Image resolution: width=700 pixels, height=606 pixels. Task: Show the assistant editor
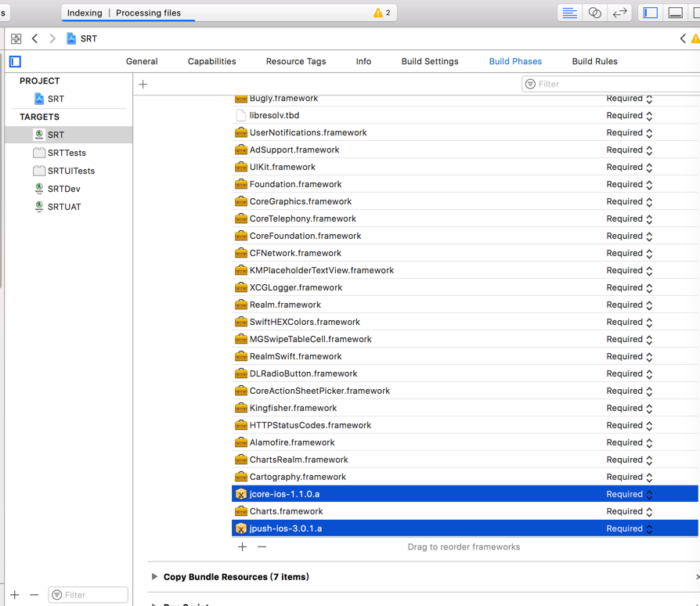click(x=594, y=13)
